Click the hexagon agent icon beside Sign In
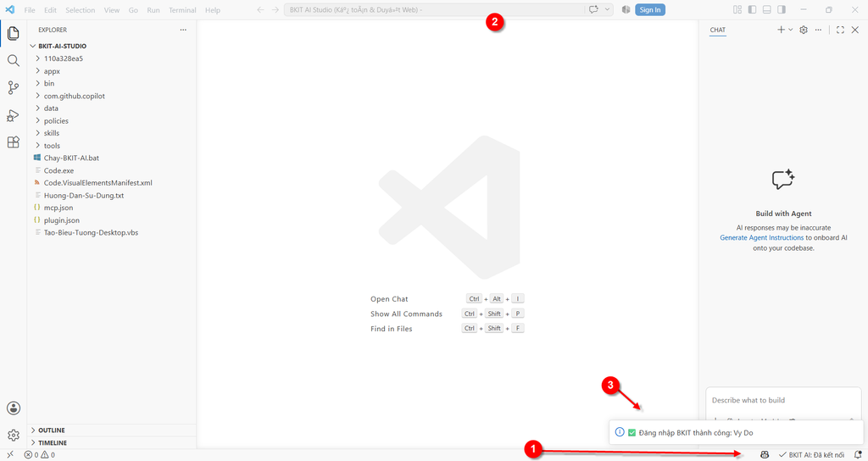Screen dimensions: 868x461 (x=626, y=9)
